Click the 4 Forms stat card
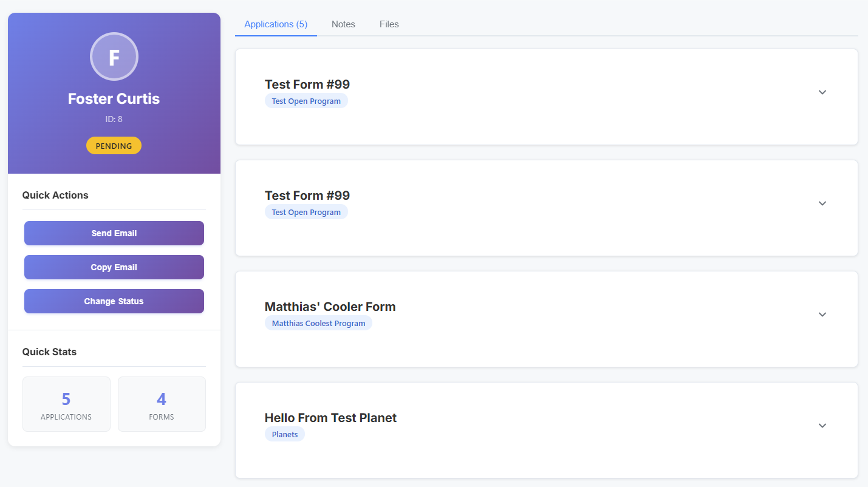 [x=162, y=404]
